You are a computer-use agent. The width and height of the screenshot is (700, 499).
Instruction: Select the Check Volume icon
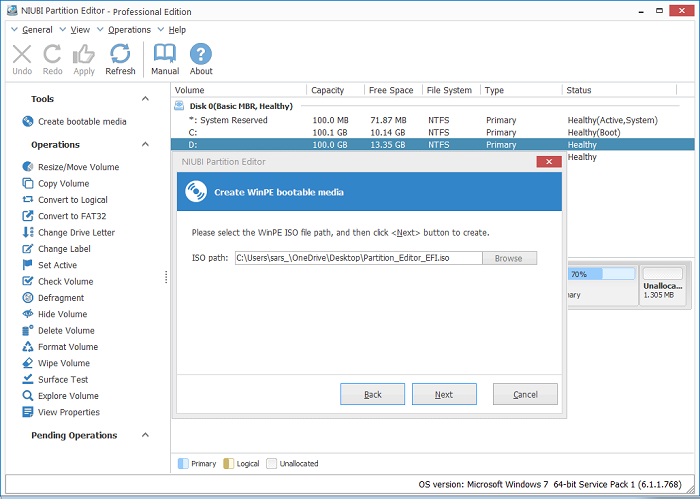coord(28,281)
